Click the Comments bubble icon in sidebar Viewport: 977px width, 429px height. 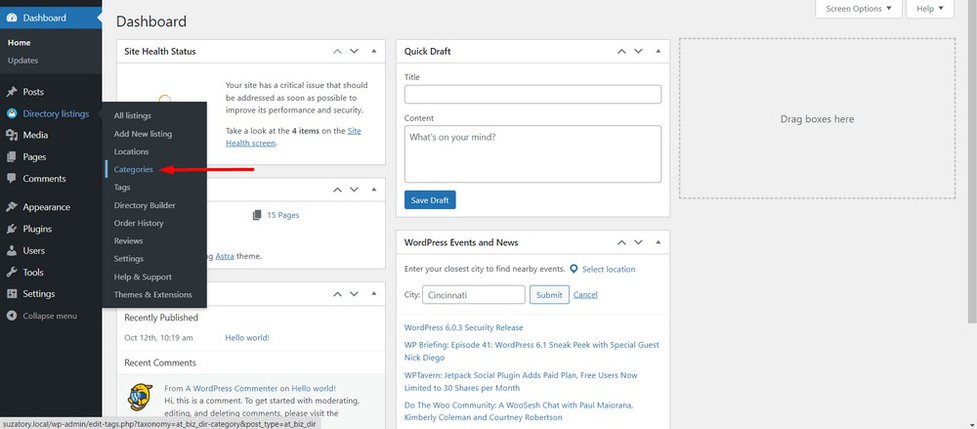pyautogui.click(x=11, y=179)
